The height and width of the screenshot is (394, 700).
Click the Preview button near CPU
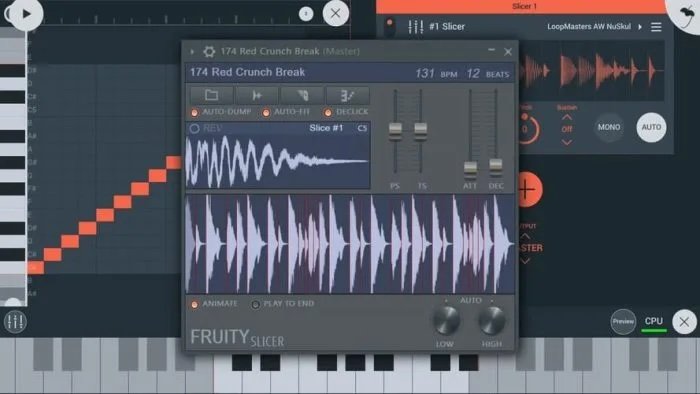[623, 321]
